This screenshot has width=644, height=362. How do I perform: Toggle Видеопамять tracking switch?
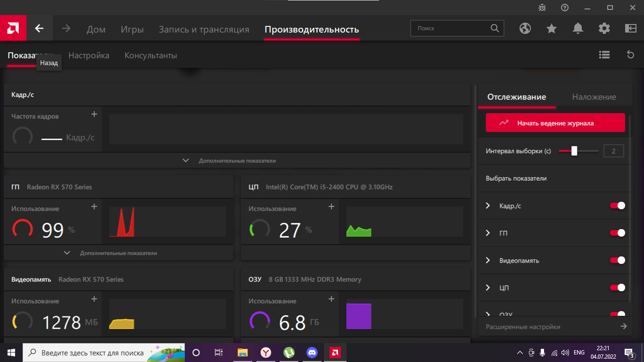click(618, 260)
